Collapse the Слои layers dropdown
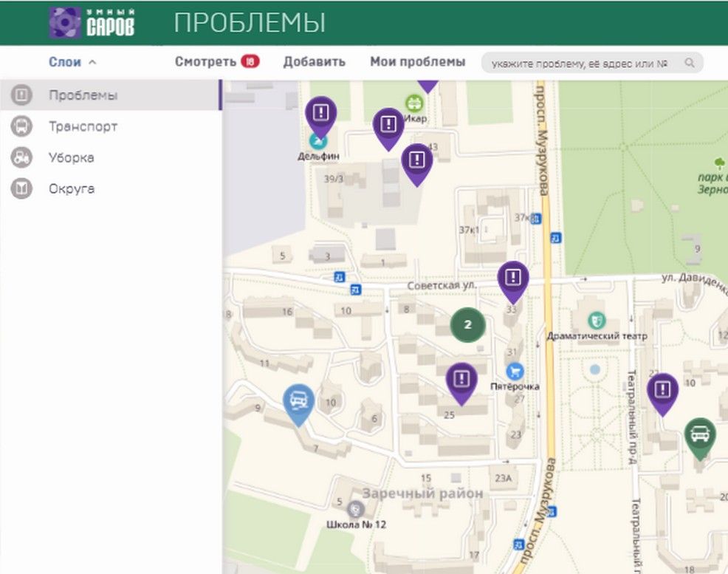728x574 pixels. pos(72,63)
